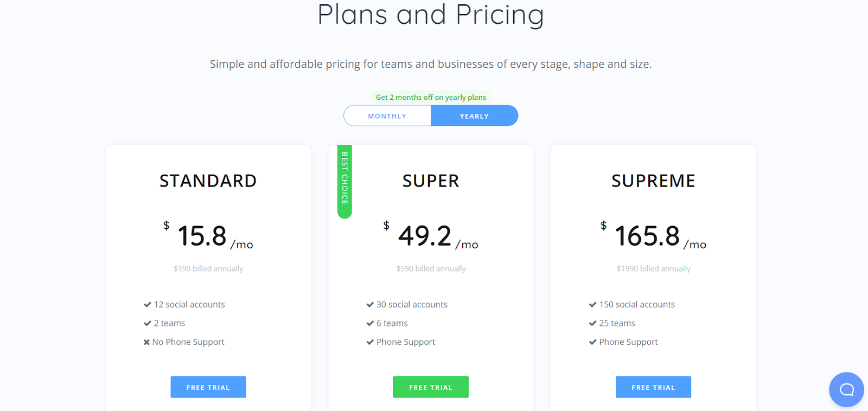The height and width of the screenshot is (411, 868).
Task: Open the chat support bubble icon
Action: point(846,389)
